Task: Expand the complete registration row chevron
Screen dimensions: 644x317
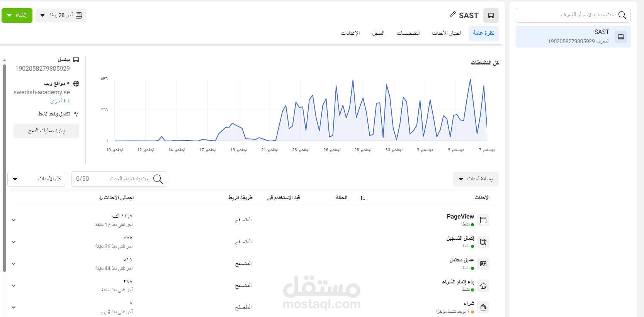Action: pyautogui.click(x=14, y=242)
